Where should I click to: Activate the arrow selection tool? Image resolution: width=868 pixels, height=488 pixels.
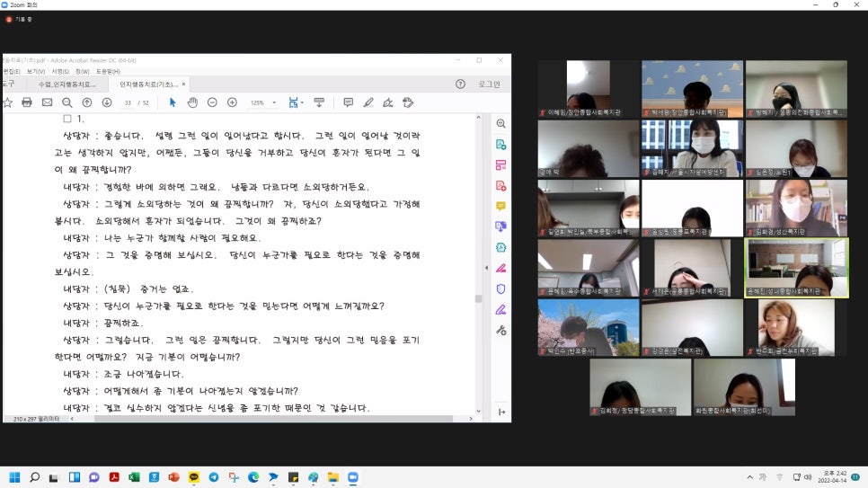[173, 102]
